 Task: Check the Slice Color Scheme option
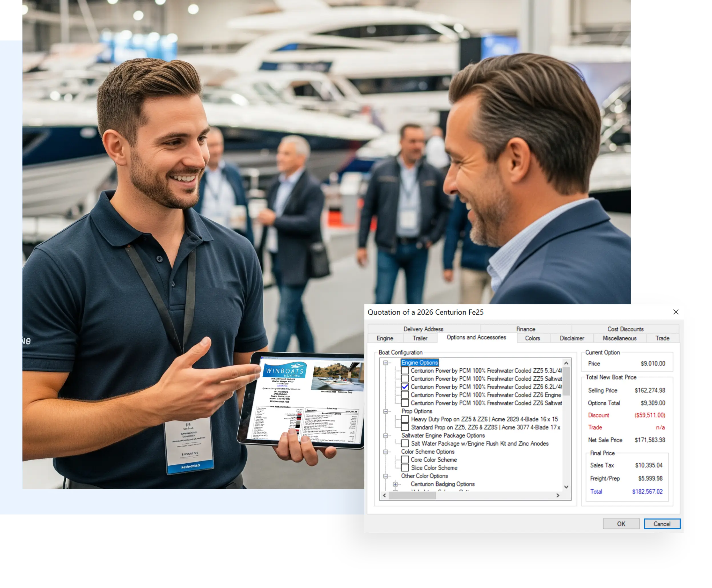[405, 468]
